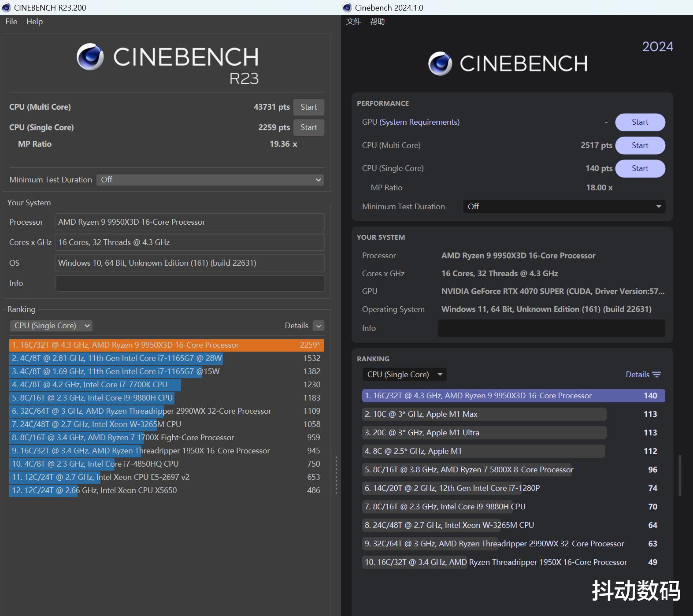The height and width of the screenshot is (616, 693).
Task: Select R23 row i7-1165G7 @ 28W
Action: [x=167, y=358]
